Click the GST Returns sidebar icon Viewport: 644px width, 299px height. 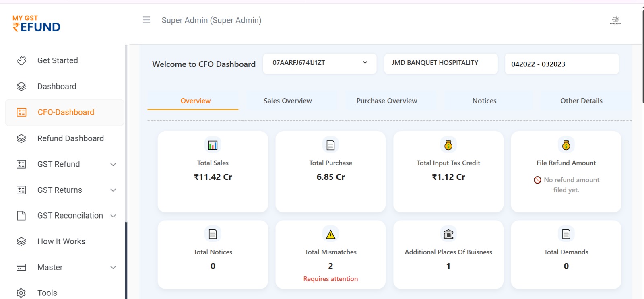(x=21, y=190)
